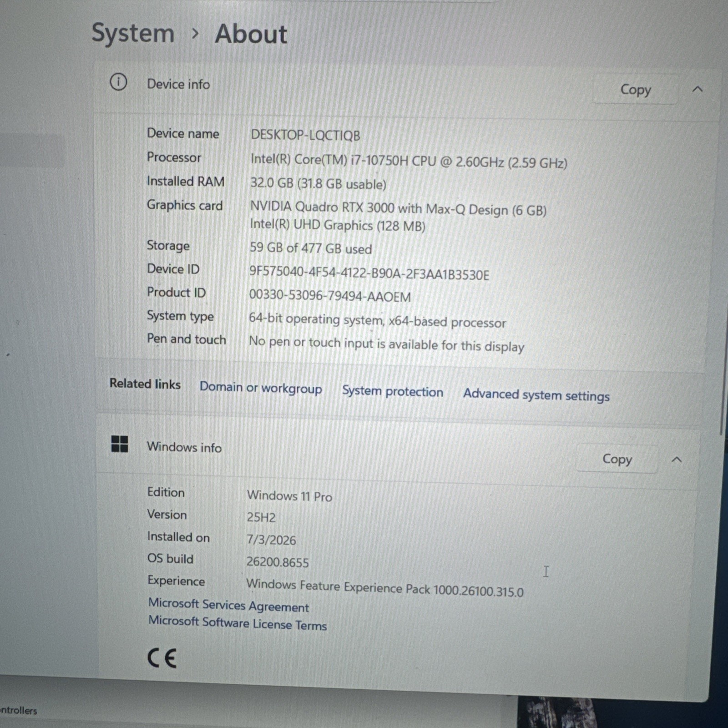This screenshot has height=728, width=728.
Task: Click the Intel(R) UHD Graphics line
Action: [338, 225]
